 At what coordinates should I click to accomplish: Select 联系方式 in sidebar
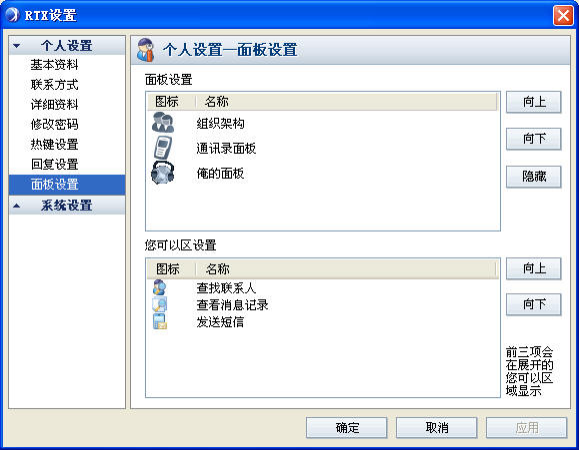click(x=54, y=85)
